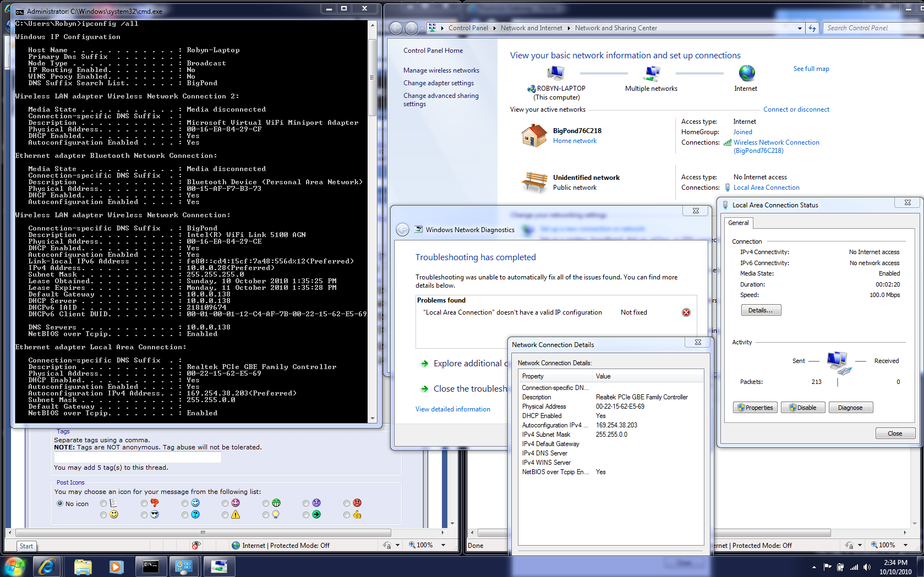Open the zoom level dropdown in left browser status bar
Image resolution: width=924 pixels, height=577 pixels.
(x=443, y=545)
